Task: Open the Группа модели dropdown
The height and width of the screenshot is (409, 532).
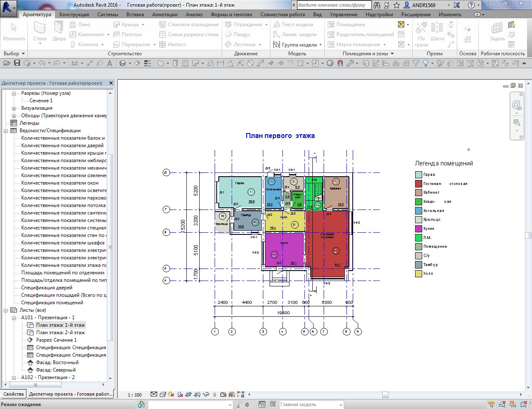Action: pyautogui.click(x=320, y=45)
